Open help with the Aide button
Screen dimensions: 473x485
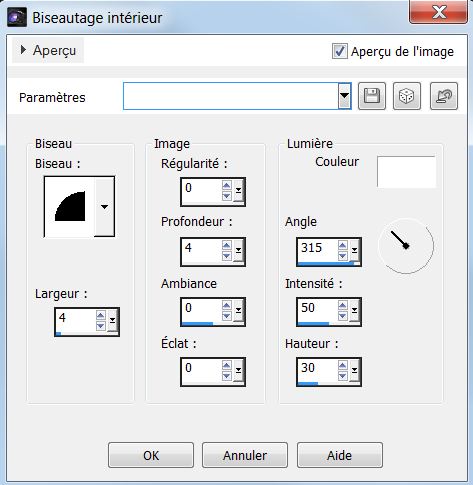(340, 455)
